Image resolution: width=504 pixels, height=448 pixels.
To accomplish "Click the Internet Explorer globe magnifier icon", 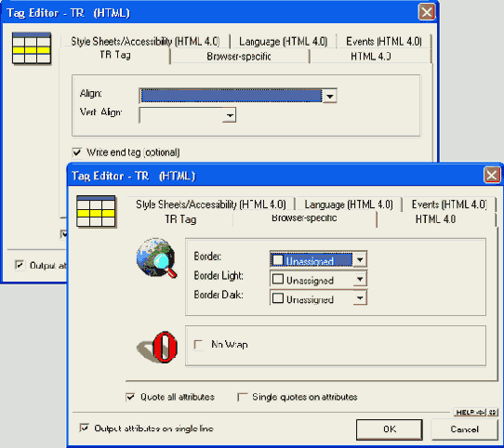I will (x=156, y=257).
